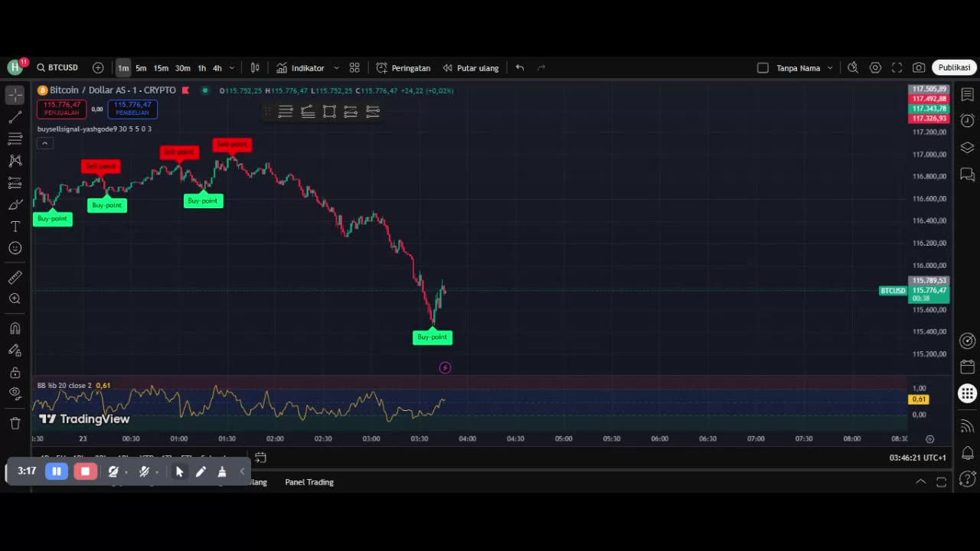
Task: Open the help center question icon
Action: point(967,479)
